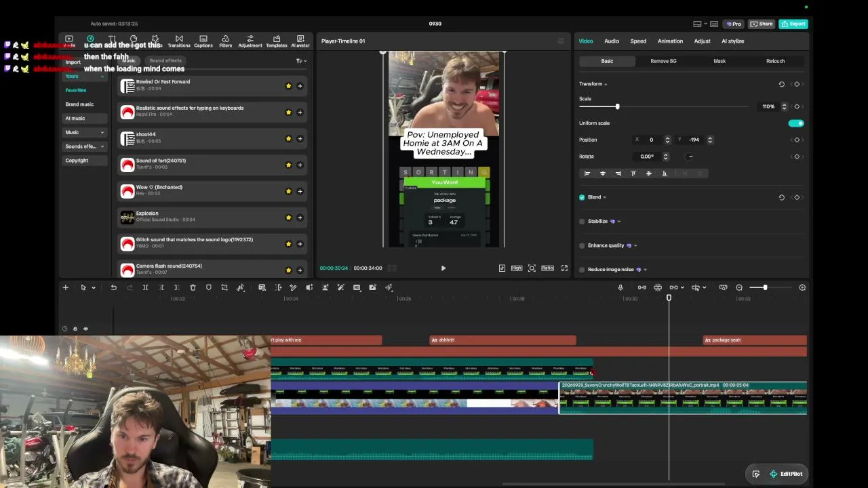
Task: Click the Export button
Action: [x=793, y=24]
